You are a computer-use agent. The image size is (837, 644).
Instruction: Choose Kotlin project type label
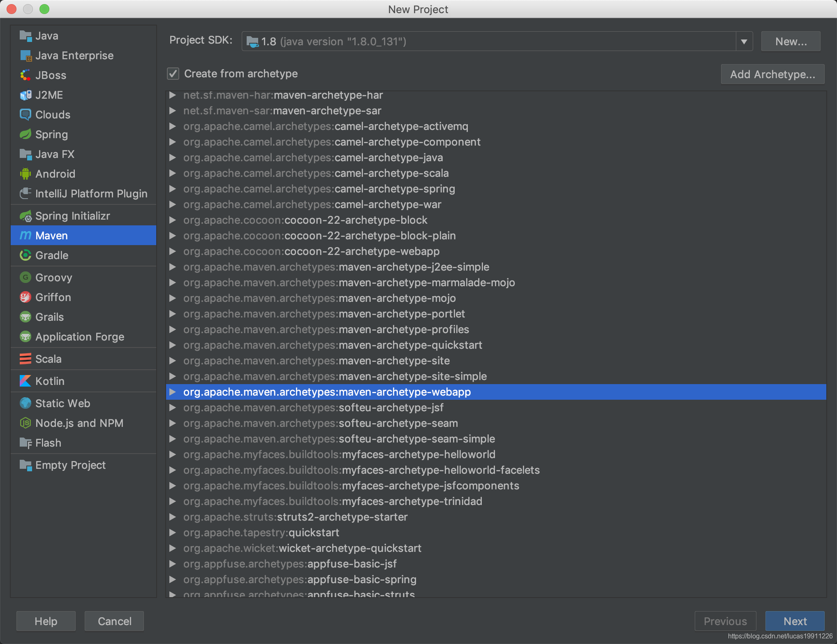pos(50,381)
